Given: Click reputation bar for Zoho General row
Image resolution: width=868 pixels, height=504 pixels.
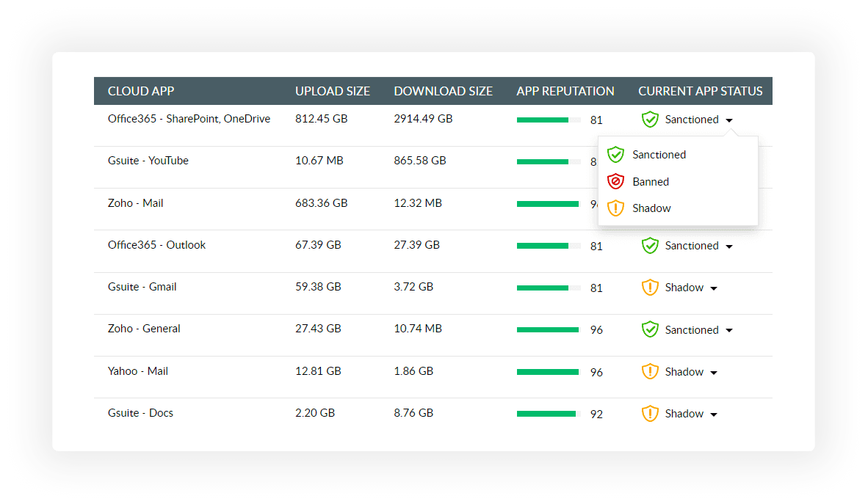Looking at the screenshot, I should tap(549, 329).
